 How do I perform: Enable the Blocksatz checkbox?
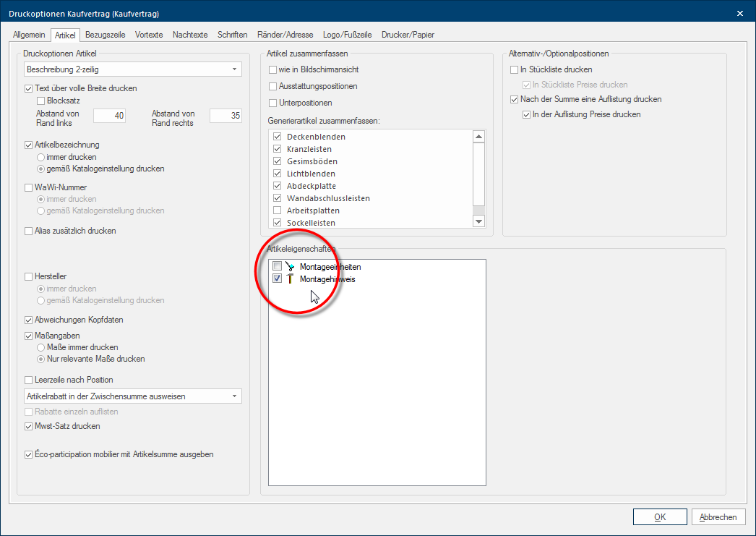point(41,101)
